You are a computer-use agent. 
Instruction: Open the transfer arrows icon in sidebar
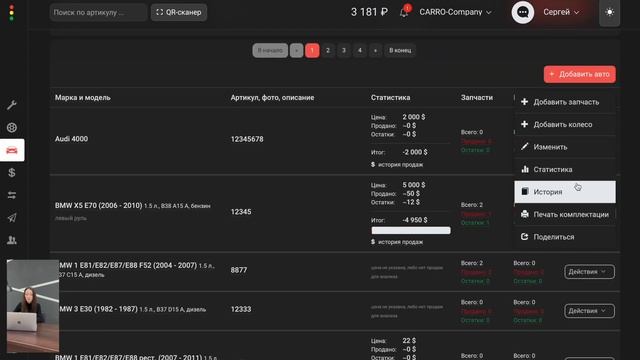tap(12, 195)
